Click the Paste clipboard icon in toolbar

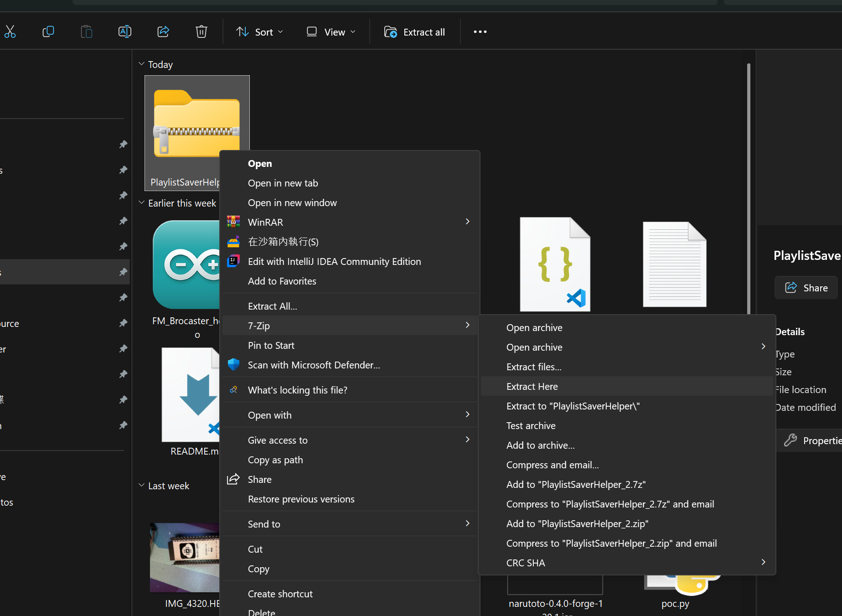(86, 32)
